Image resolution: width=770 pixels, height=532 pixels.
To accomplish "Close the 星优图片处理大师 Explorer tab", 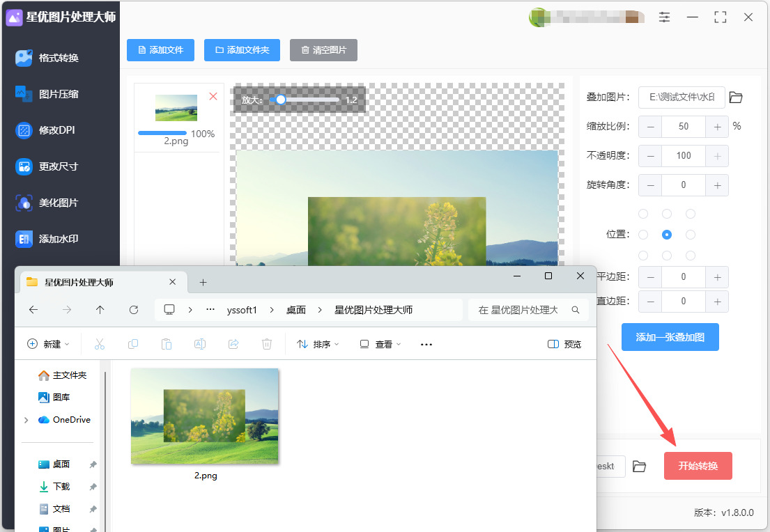I will (172, 282).
